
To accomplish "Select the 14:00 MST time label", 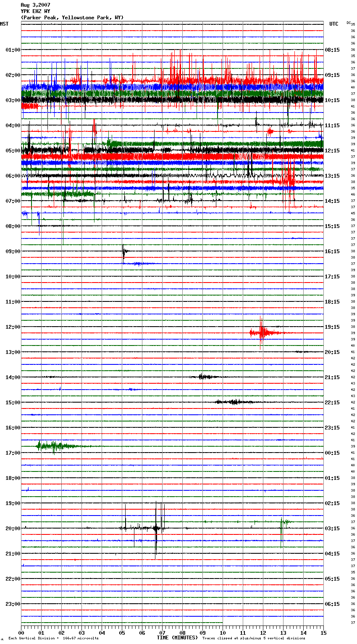I will click(x=13, y=377).
